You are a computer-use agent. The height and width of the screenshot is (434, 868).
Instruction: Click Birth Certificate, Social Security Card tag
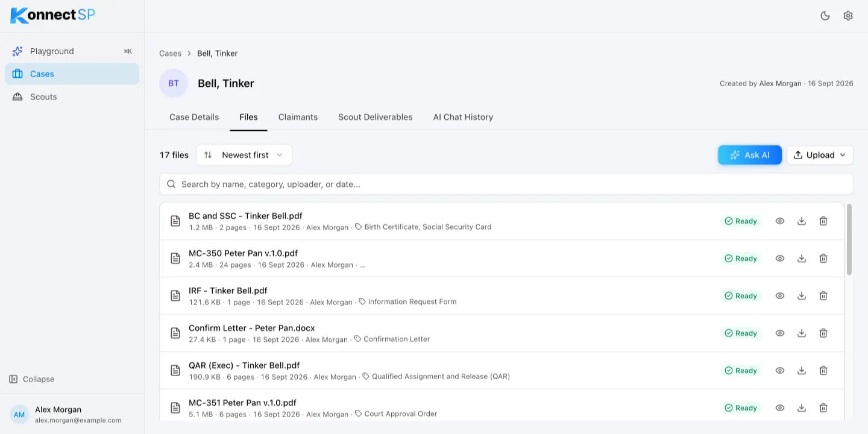423,227
